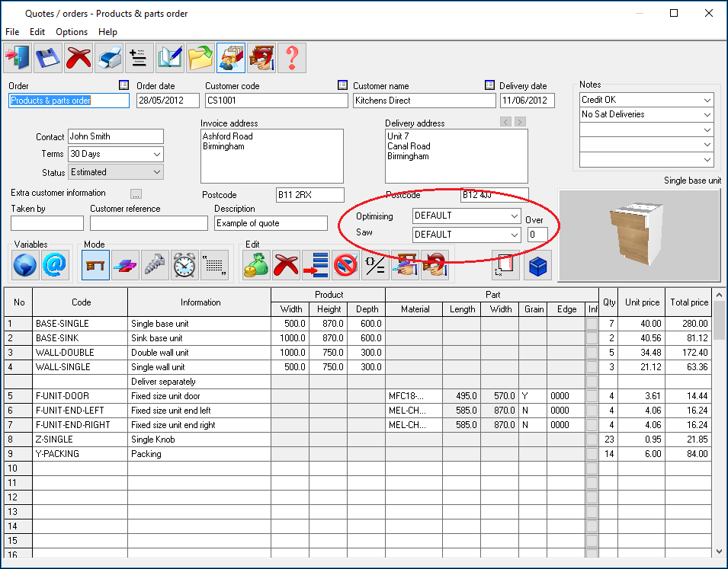The image size is (728, 569).
Task: Expand the fifth (empty) Notes dropdown
Action: tap(707, 160)
